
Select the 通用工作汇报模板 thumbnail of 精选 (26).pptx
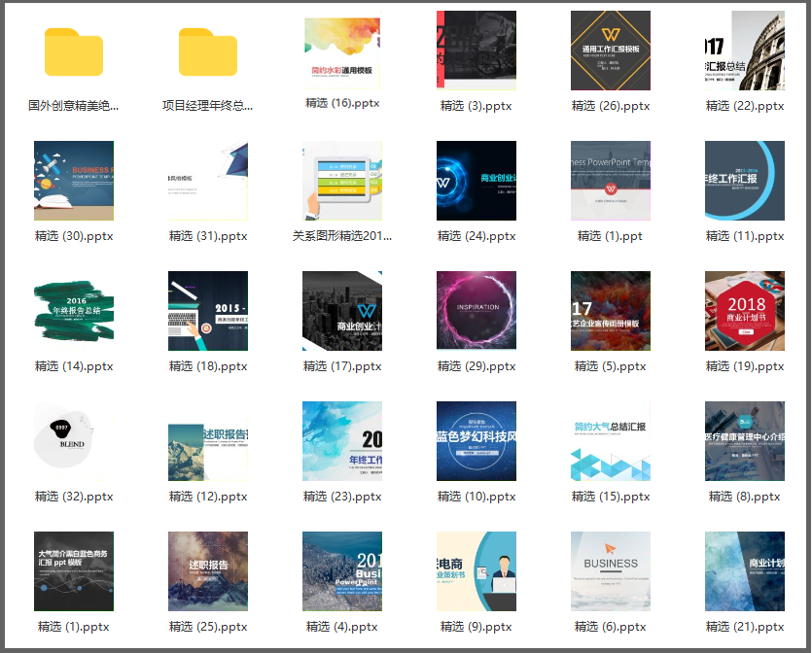click(x=611, y=51)
